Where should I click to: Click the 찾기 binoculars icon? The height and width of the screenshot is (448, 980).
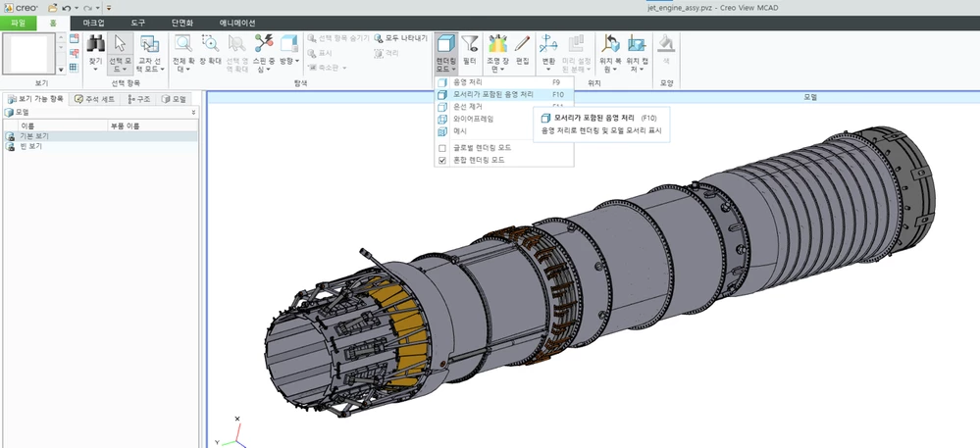pyautogui.click(x=95, y=44)
